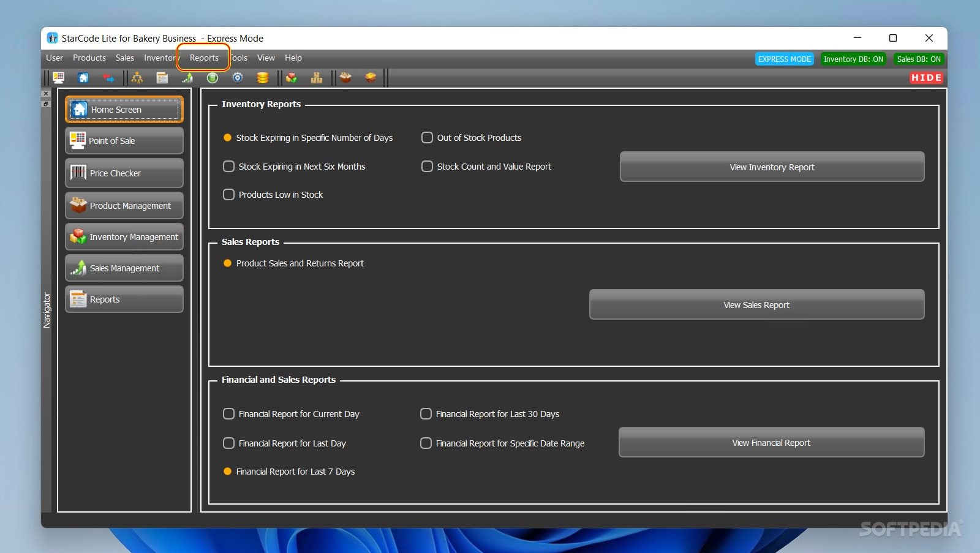Select Stock Expiring in Next Six Months option
980x553 pixels.
click(294, 167)
